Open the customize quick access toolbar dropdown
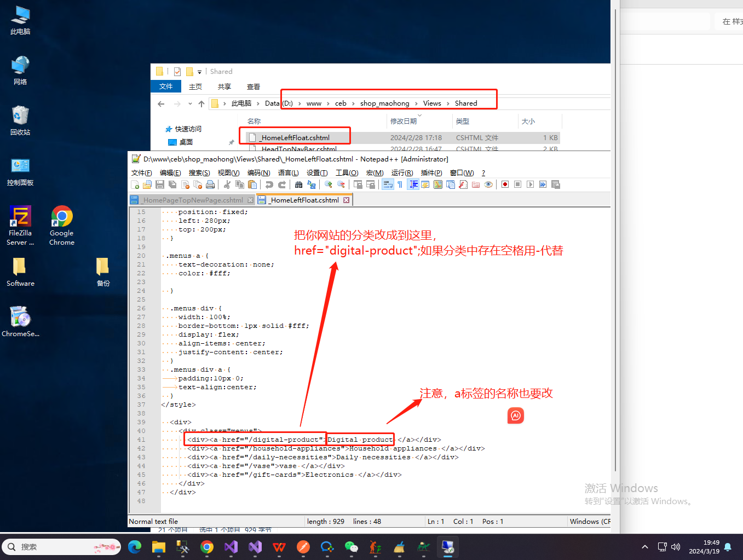This screenshot has width=743, height=560. pyautogui.click(x=199, y=72)
